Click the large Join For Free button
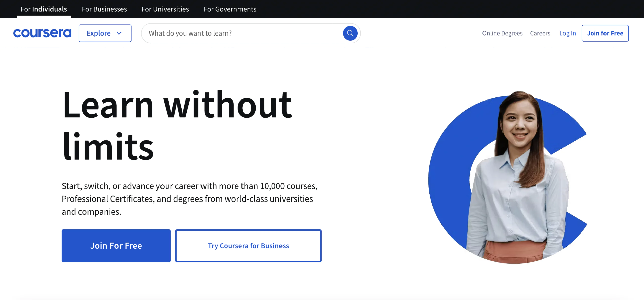 click(116, 246)
